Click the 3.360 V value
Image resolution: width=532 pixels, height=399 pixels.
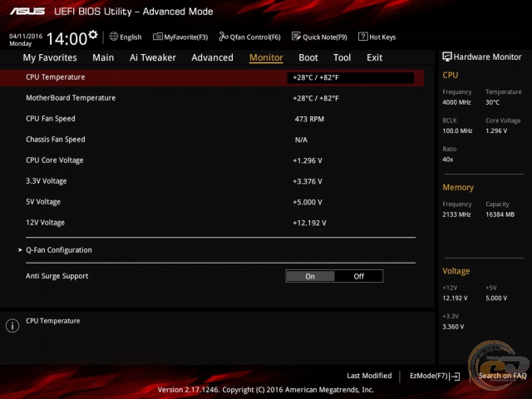(453, 327)
